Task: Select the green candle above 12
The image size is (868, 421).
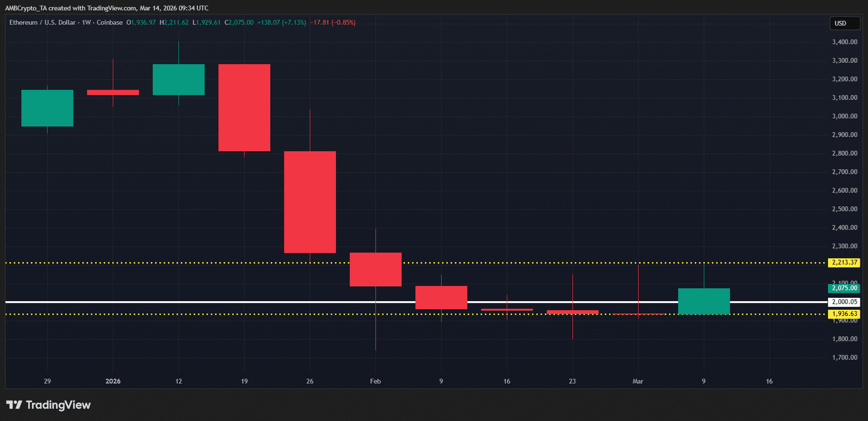Action: click(x=178, y=80)
